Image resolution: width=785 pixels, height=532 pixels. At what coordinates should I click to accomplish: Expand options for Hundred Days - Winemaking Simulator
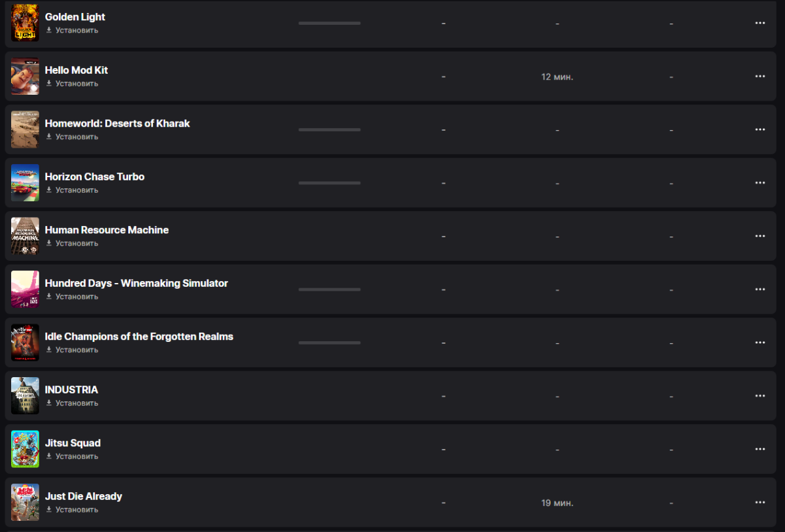click(x=759, y=290)
